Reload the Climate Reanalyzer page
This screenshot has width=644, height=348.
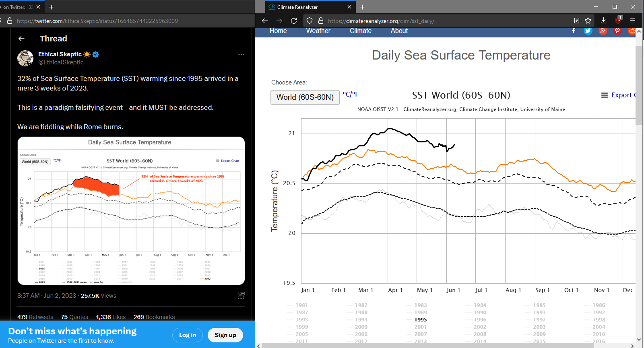(294, 21)
